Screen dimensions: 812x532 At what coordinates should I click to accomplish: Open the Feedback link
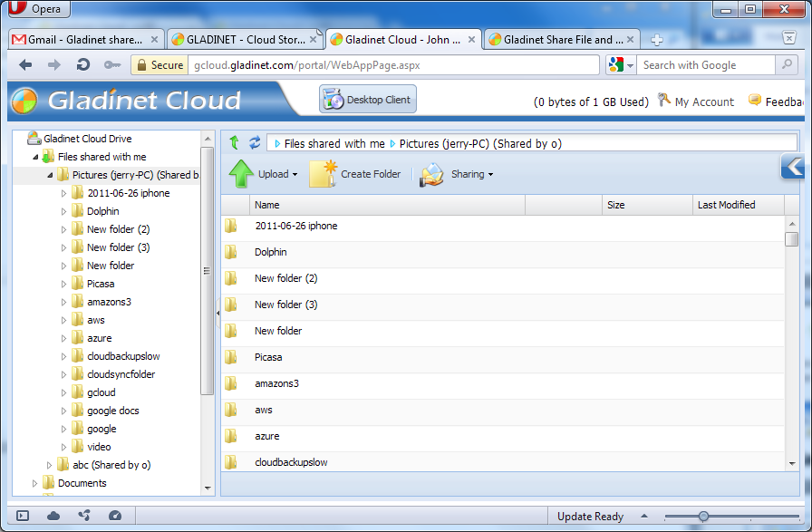point(775,101)
